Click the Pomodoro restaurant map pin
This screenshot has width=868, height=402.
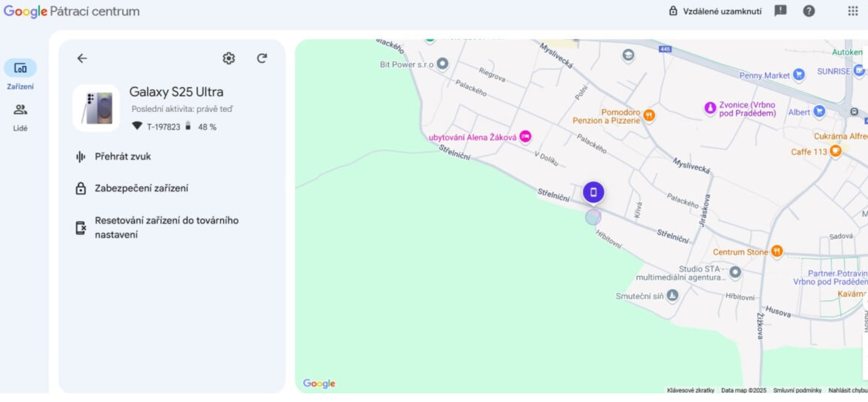point(649,115)
